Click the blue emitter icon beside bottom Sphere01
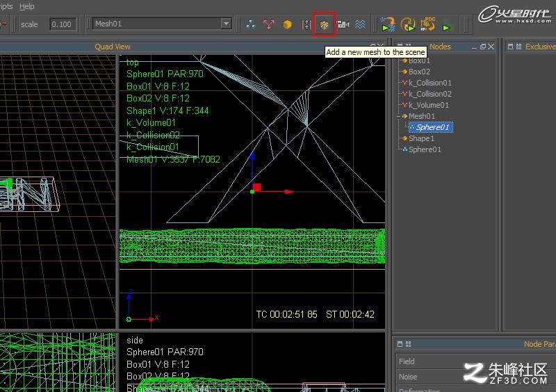 tap(405, 149)
